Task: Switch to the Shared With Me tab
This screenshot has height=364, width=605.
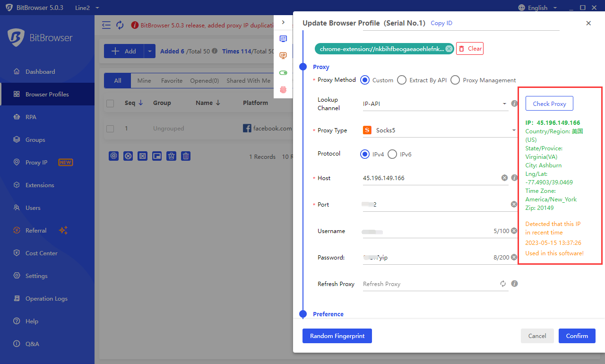Action: [x=249, y=80]
